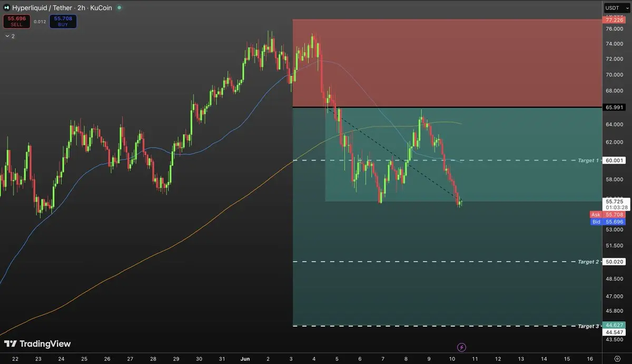Screen dimensions: 632x364
Task: Select the Target 2 text label
Action: [588, 261]
